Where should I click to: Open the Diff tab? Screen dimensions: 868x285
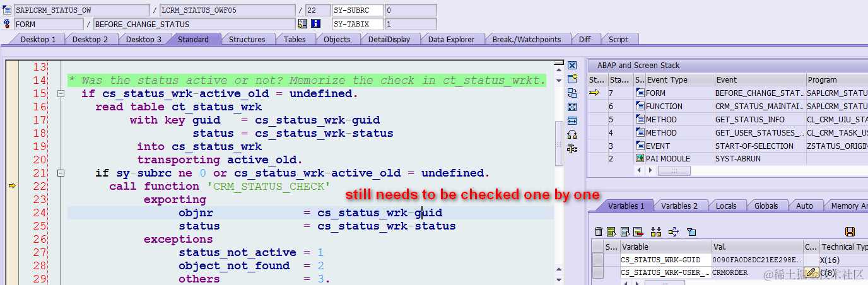pos(585,39)
